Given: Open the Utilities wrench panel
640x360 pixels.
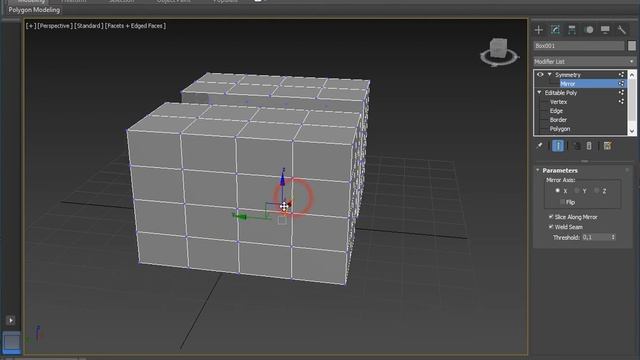Looking at the screenshot, I should tap(622, 29).
